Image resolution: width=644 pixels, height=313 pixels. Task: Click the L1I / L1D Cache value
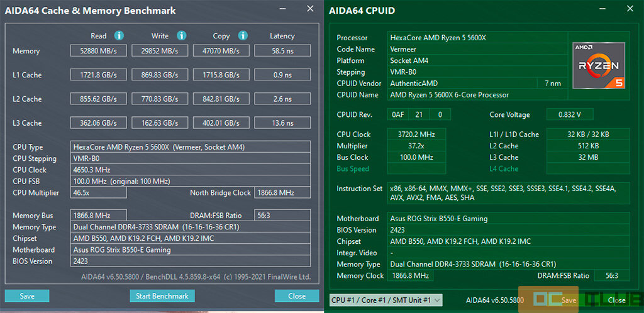(588, 134)
